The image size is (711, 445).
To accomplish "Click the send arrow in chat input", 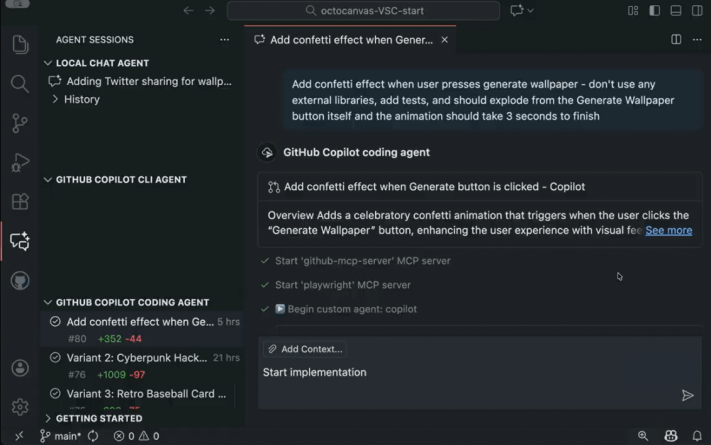I will (x=687, y=395).
